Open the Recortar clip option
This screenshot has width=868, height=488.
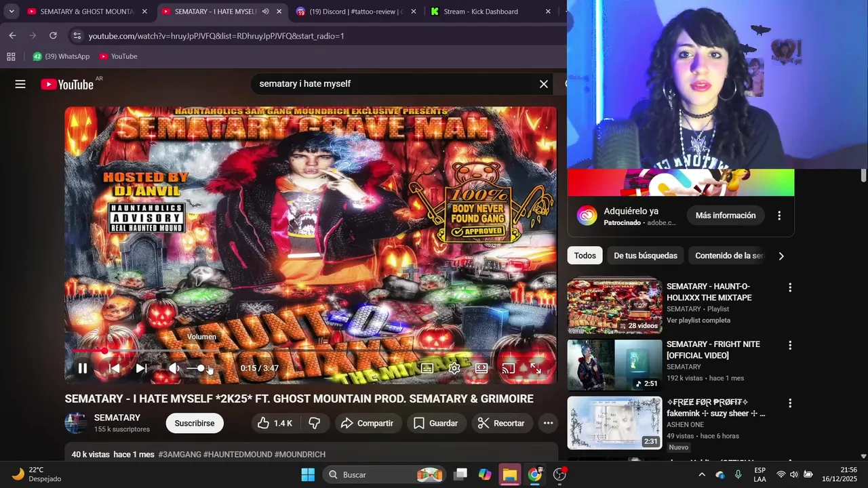(502, 423)
